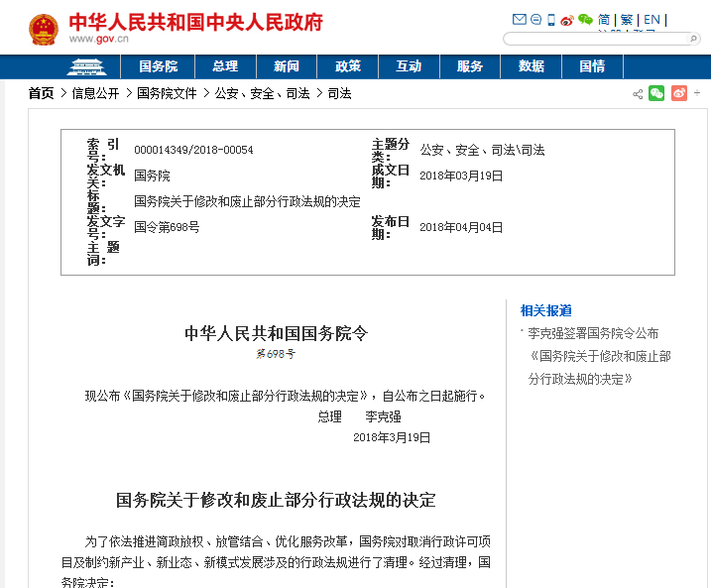Select the 服务 navigation tab
711x588 pixels.
pos(470,66)
